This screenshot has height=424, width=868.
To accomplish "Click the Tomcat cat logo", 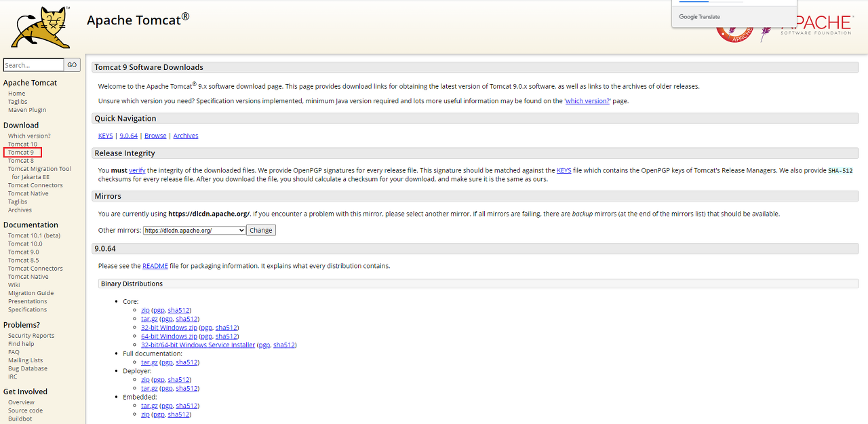I will click(40, 27).
